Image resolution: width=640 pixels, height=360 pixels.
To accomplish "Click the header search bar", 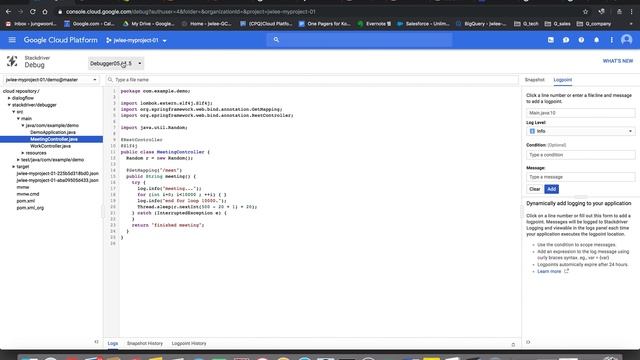I will coord(360,40).
